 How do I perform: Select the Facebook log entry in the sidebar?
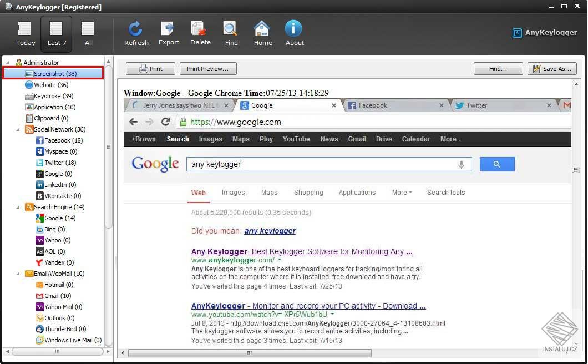click(61, 140)
